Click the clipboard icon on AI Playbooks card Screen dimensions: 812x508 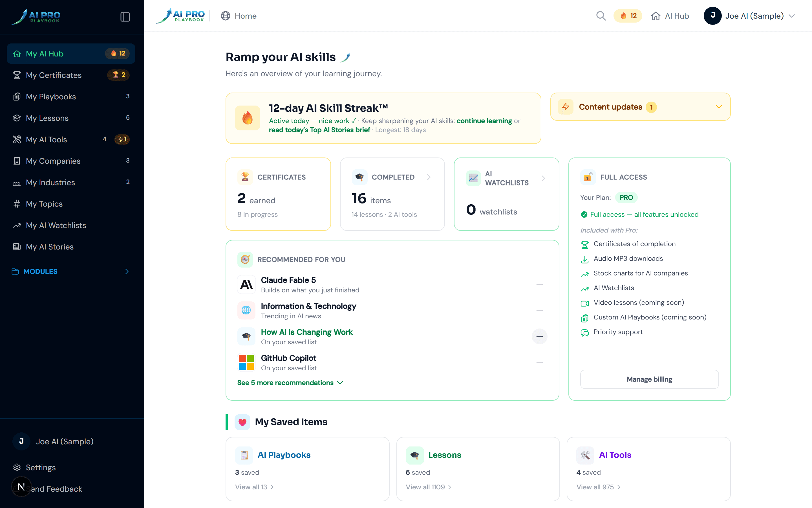tap(244, 455)
